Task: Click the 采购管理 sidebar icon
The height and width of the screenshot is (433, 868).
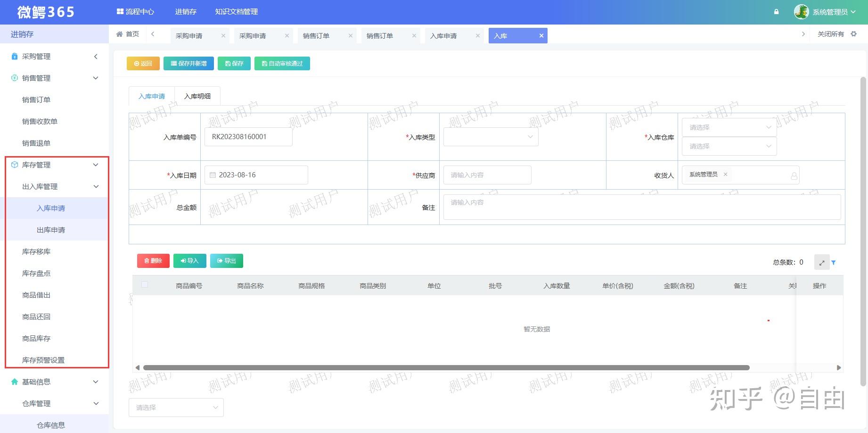Action: 15,56
